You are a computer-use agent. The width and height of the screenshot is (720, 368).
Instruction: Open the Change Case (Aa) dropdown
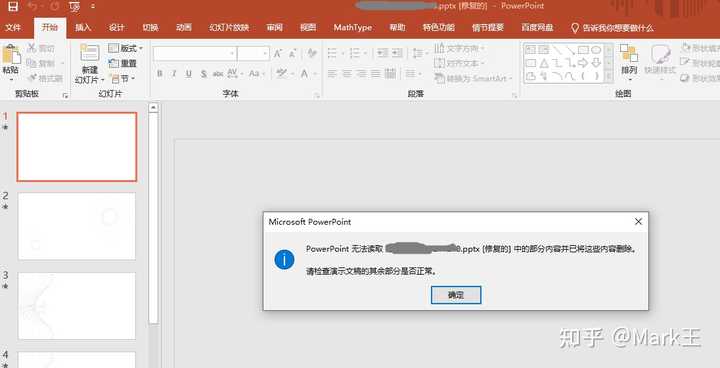click(x=257, y=74)
